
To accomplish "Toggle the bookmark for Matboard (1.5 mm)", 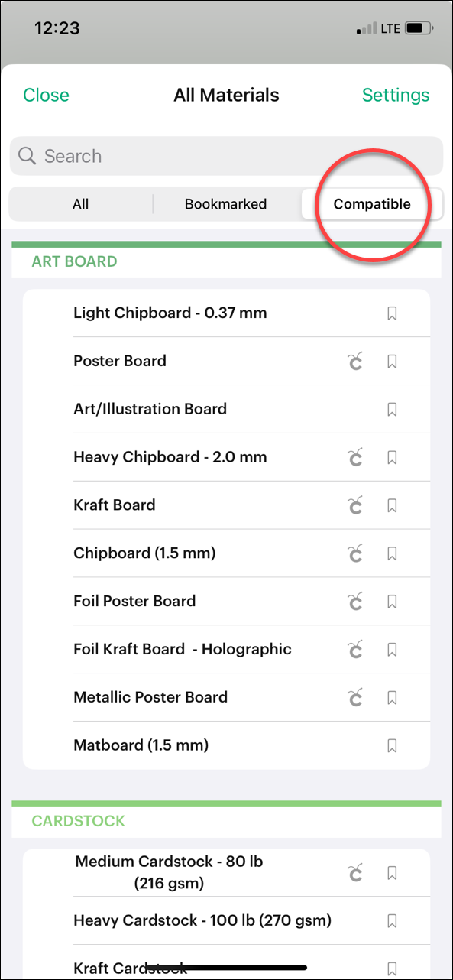I will pyautogui.click(x=392, y=745).
